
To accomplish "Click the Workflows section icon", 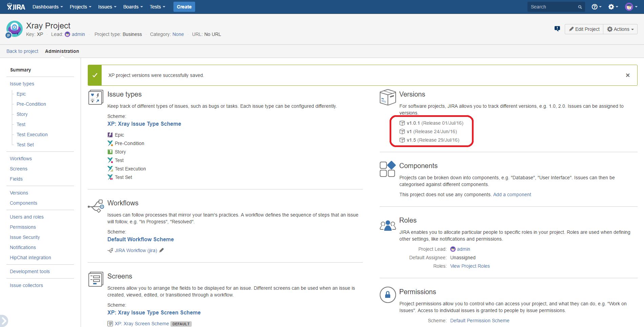I will [96, 206].
